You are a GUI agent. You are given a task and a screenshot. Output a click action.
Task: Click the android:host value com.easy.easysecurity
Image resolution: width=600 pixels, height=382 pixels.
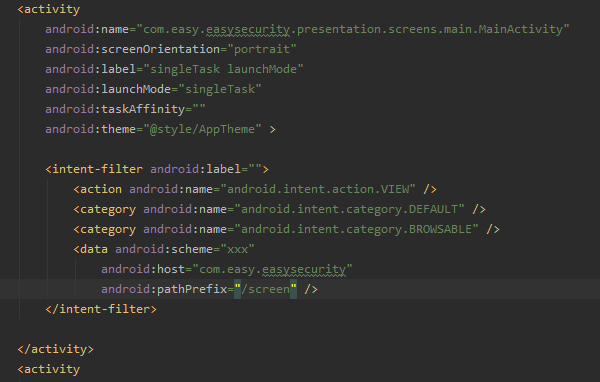[x=272, y=269]
